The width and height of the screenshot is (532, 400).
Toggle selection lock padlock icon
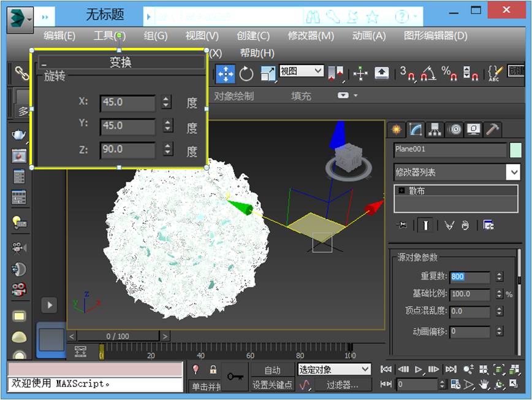pos(213,369)
